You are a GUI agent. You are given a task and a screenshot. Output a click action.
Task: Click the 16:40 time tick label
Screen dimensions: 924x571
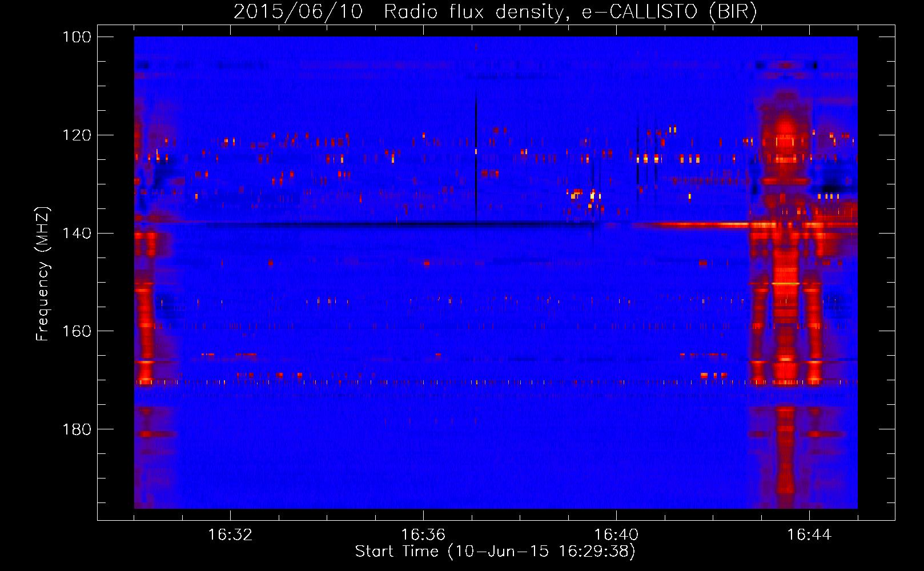click(616, 535)
